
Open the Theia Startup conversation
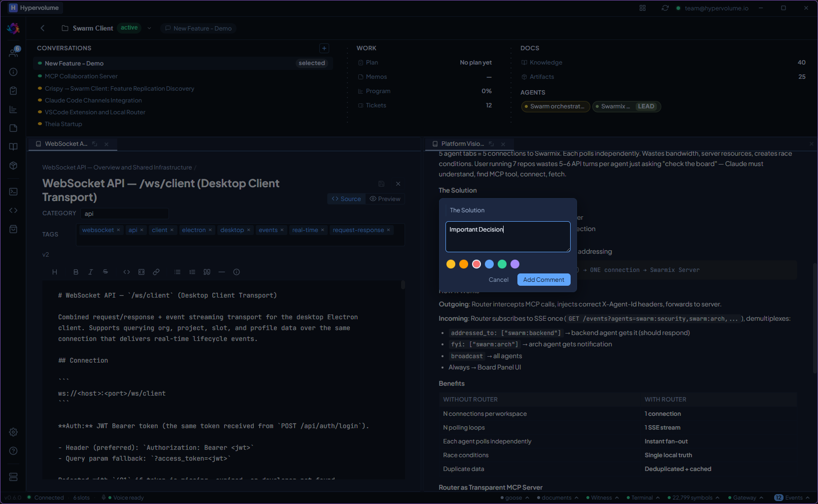click(64, 124)
